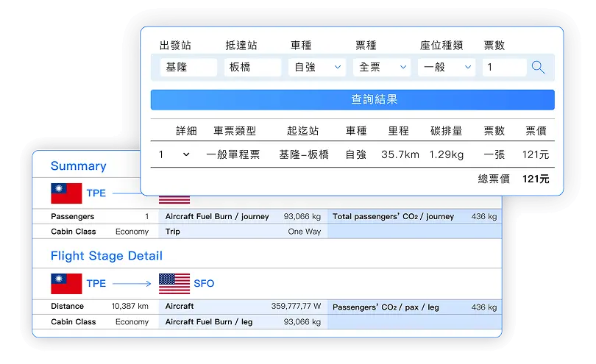Click the Taiwan flag in the Summary section

tap(66, 193)
